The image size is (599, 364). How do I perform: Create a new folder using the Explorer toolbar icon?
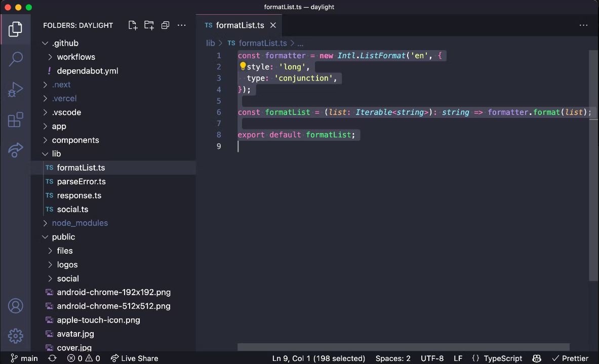coord(149,25)
